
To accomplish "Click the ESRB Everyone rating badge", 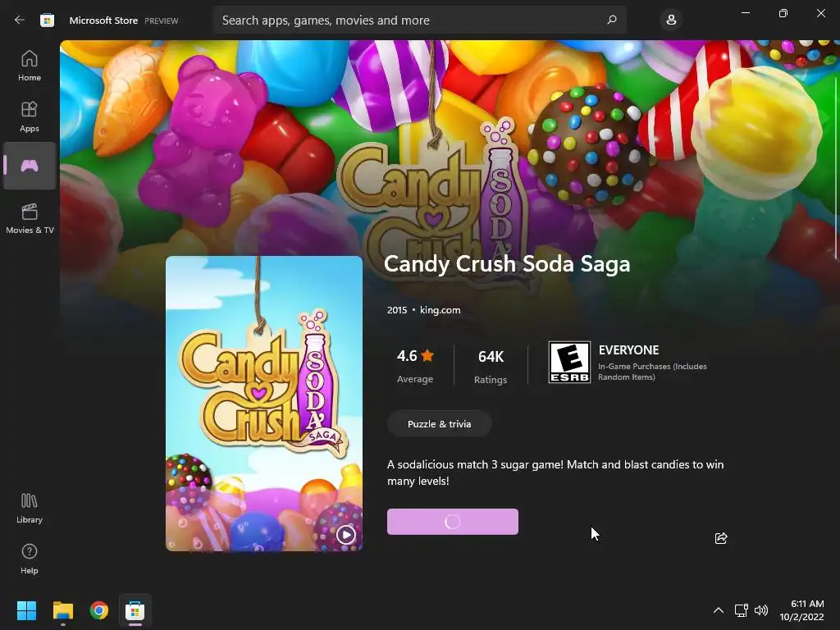I will click(569, 362).
